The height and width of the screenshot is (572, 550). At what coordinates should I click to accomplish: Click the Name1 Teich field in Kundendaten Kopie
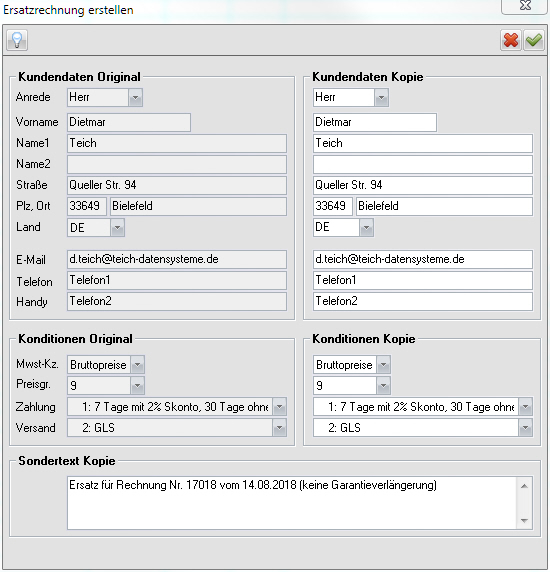tap(423, 143)
